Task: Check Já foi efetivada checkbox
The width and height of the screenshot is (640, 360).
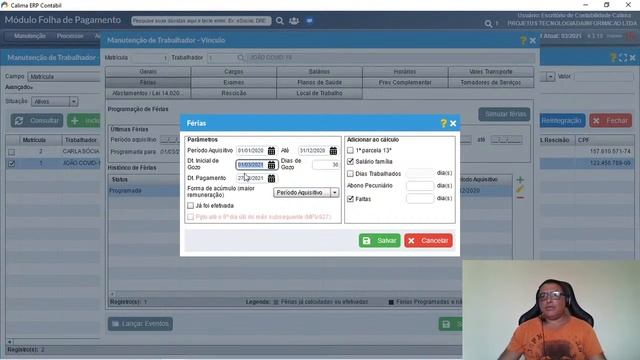Action: click(191, 205)
